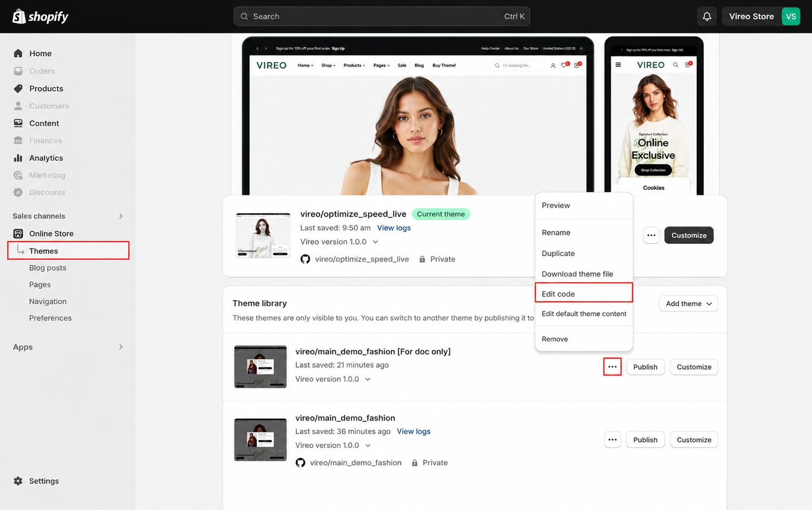Viewport: 812px width, 510px height.
Task: Click the Finances bank icon
Action: (18, 141)
